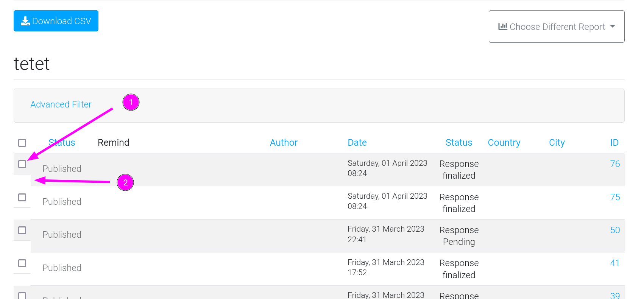This screenshot has height=299, width=644.
Task: Open response ID 41
Action: click(x=615, y=263)
